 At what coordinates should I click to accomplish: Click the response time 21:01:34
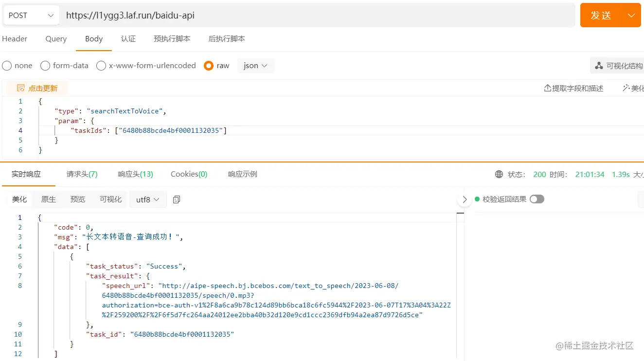pyautogui.click(x=590, y=174)
